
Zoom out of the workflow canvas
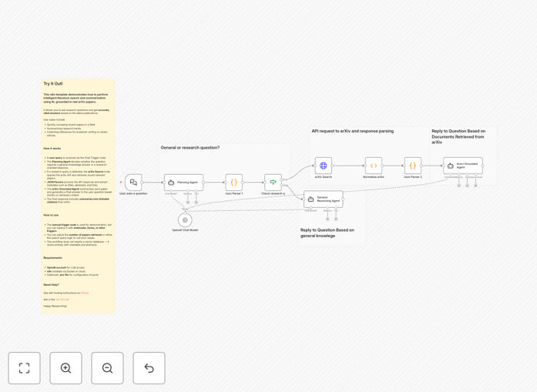click(x=107, y=368)
